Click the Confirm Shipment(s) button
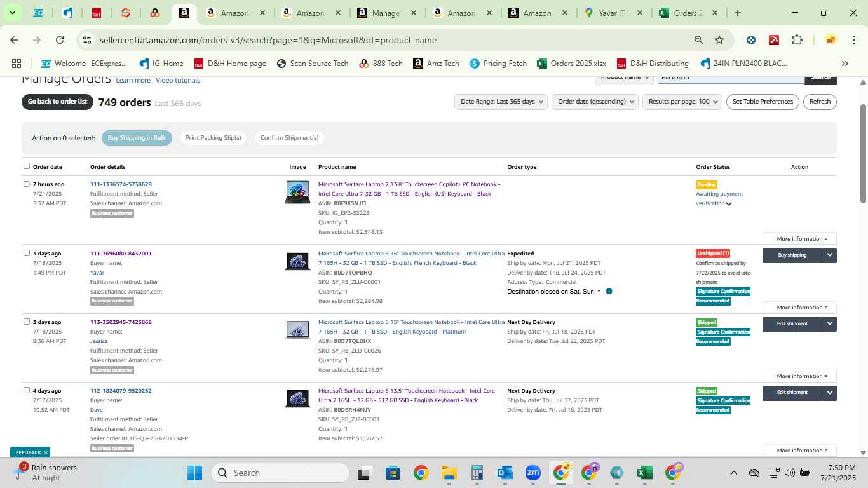This screenshot has width=868, height=488. (289, 138)
